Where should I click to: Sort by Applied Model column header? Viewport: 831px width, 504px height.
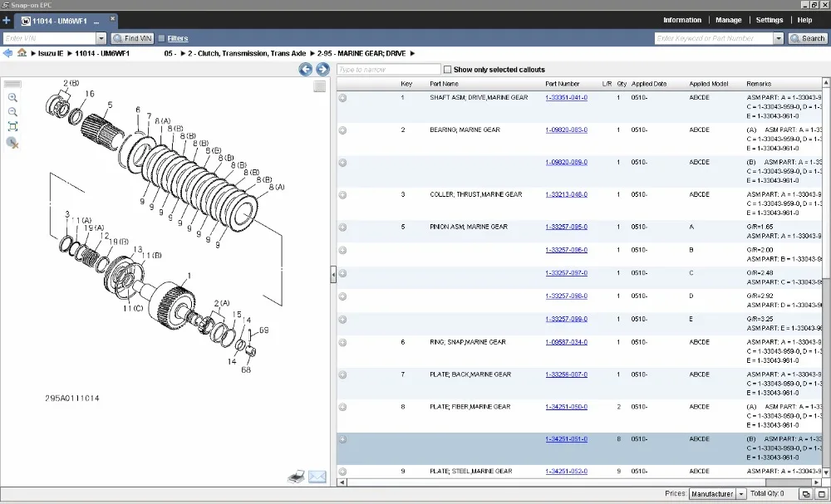pos(709,84)
